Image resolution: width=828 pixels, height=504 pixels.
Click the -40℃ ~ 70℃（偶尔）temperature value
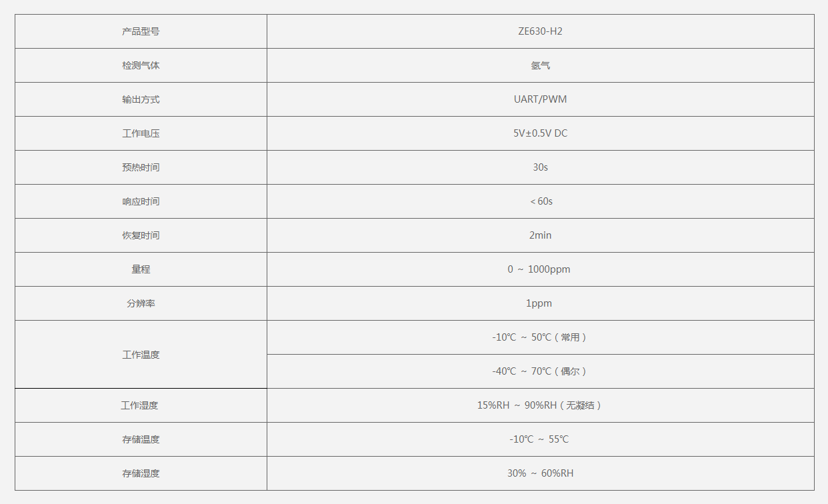(x=540, y=371)
